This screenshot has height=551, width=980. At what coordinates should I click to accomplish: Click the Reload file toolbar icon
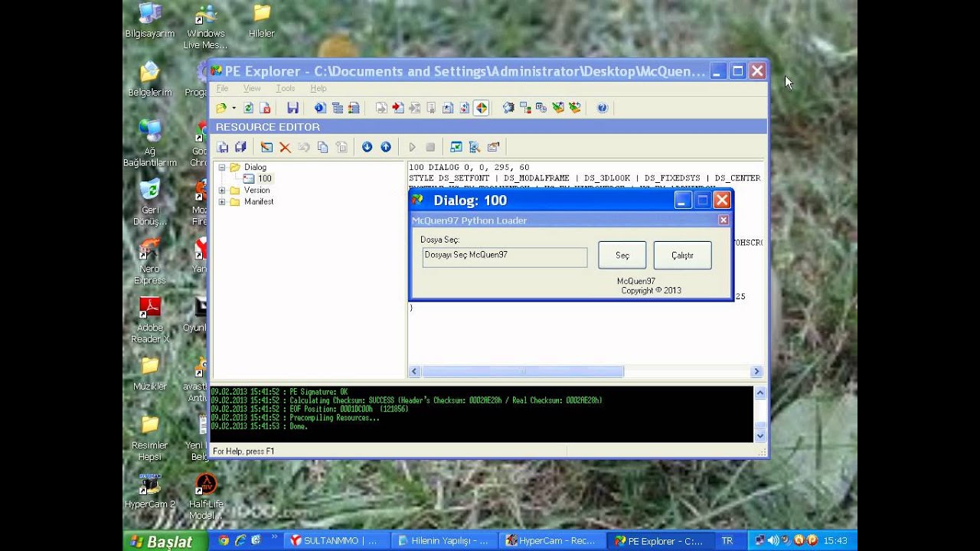pos(248,108)
